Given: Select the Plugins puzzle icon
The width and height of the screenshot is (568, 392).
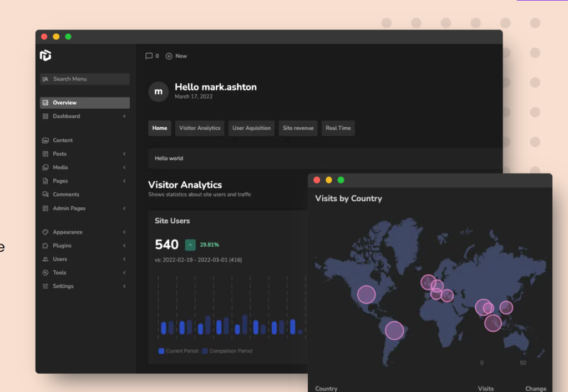Looking at the screenshot, I should [x=45, y=246].
